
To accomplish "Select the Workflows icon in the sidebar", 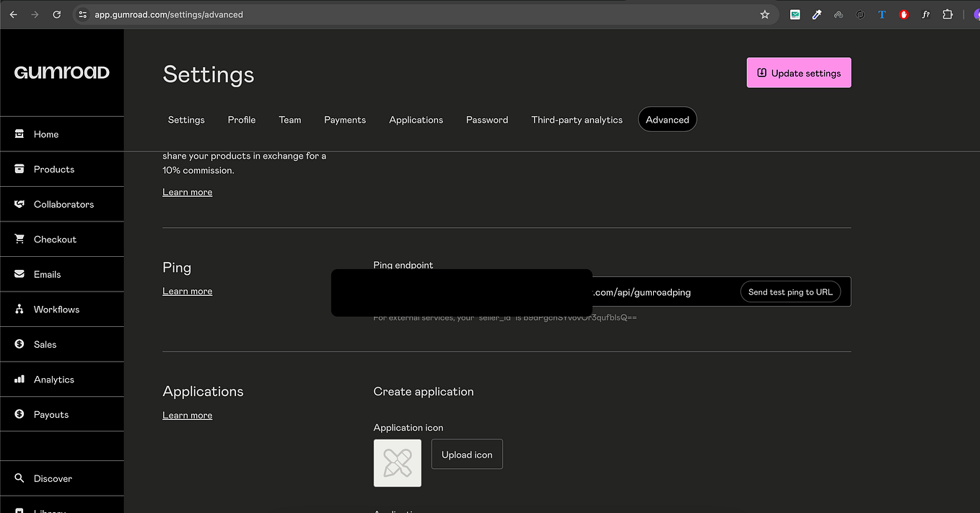I will [x=19, y=309].
